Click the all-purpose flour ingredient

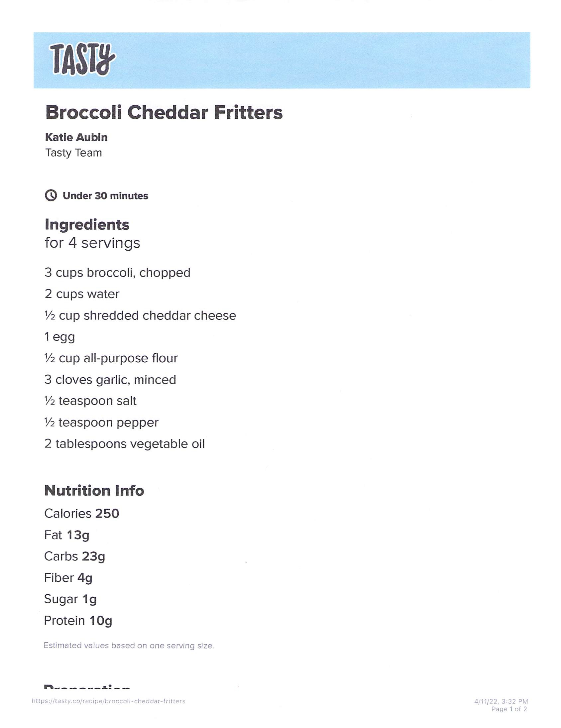point(111,358)
